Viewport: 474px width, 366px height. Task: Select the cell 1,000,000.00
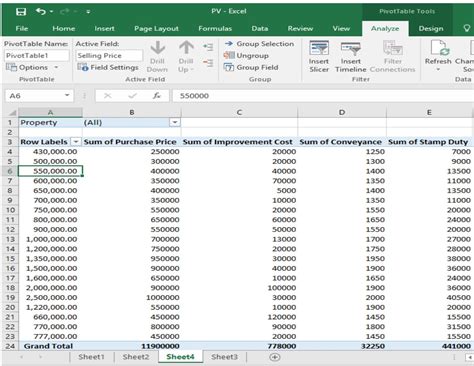pyautogui.click(x=50, y=239)
